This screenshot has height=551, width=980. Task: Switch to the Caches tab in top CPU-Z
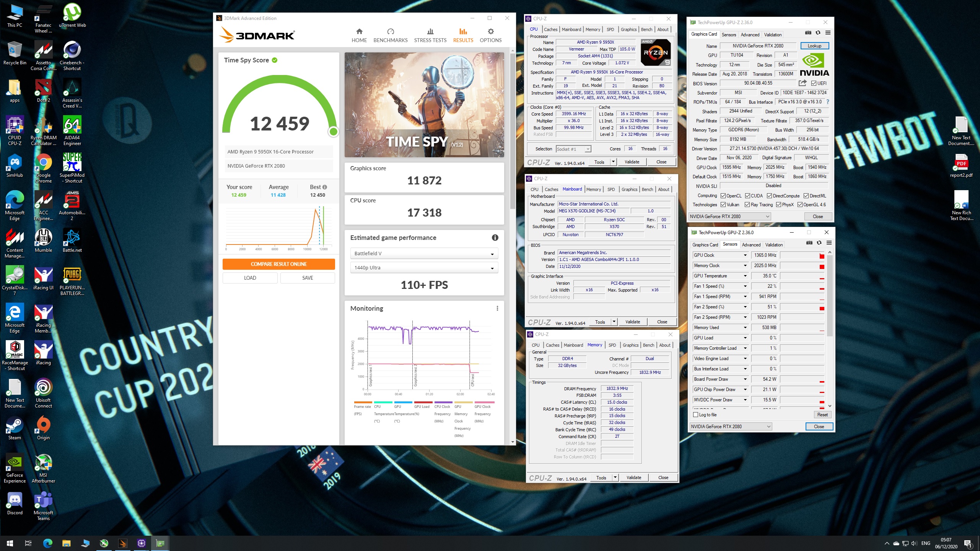click(550, 29)
